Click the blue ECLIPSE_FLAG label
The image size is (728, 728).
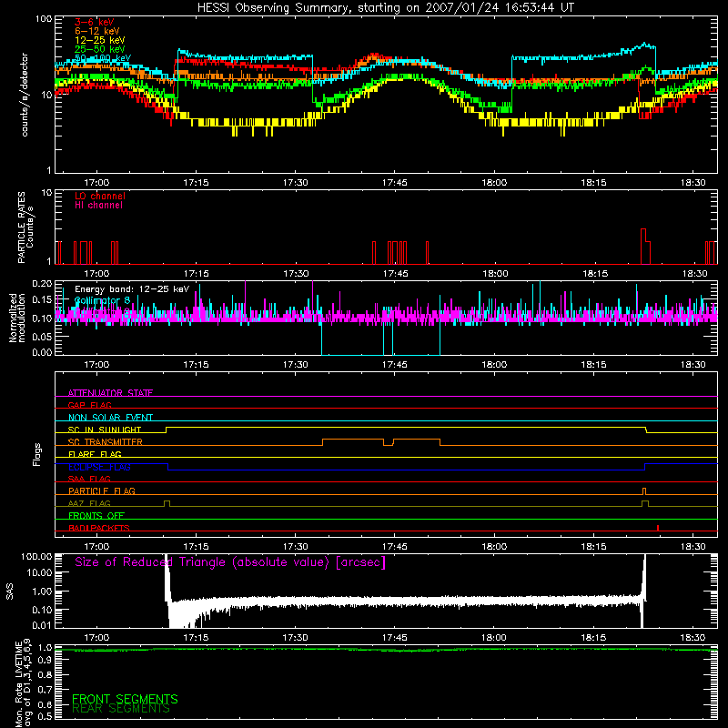click(x=99, y=467)
